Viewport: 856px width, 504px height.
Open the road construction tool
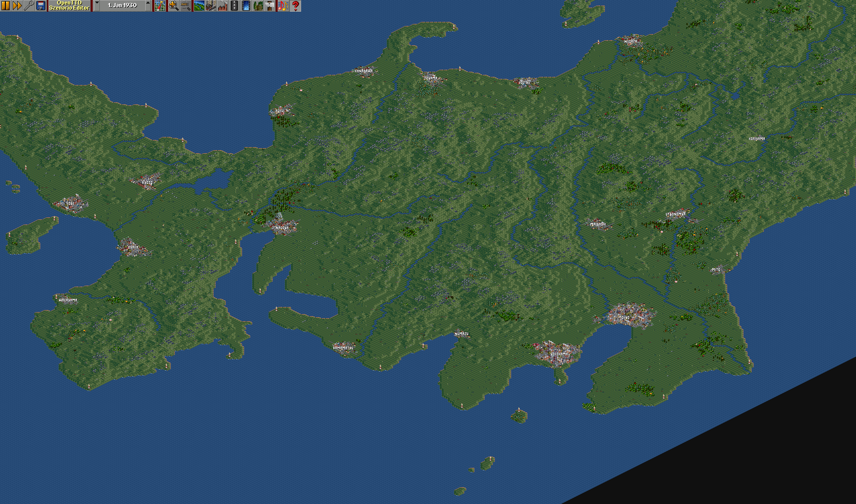point(234,6)
